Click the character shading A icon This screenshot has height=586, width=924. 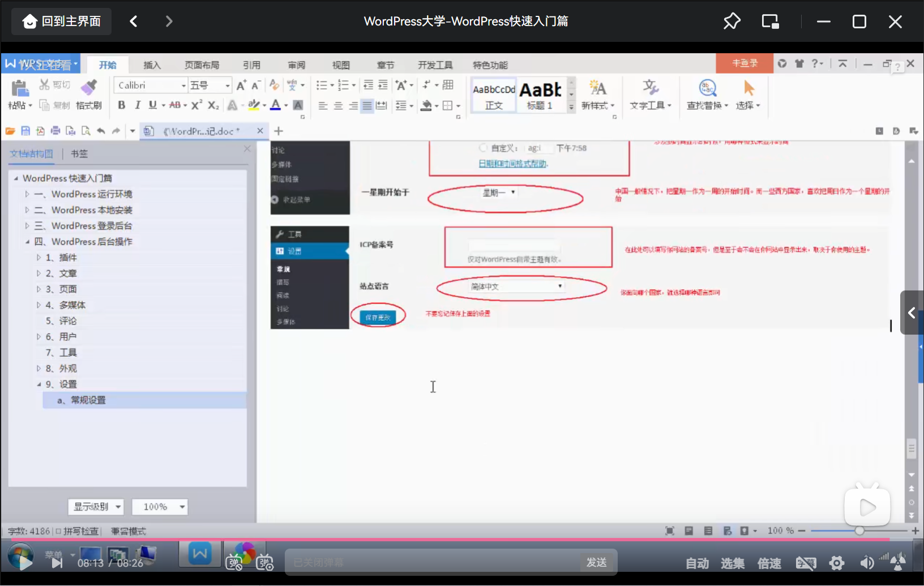click(298, 105)
